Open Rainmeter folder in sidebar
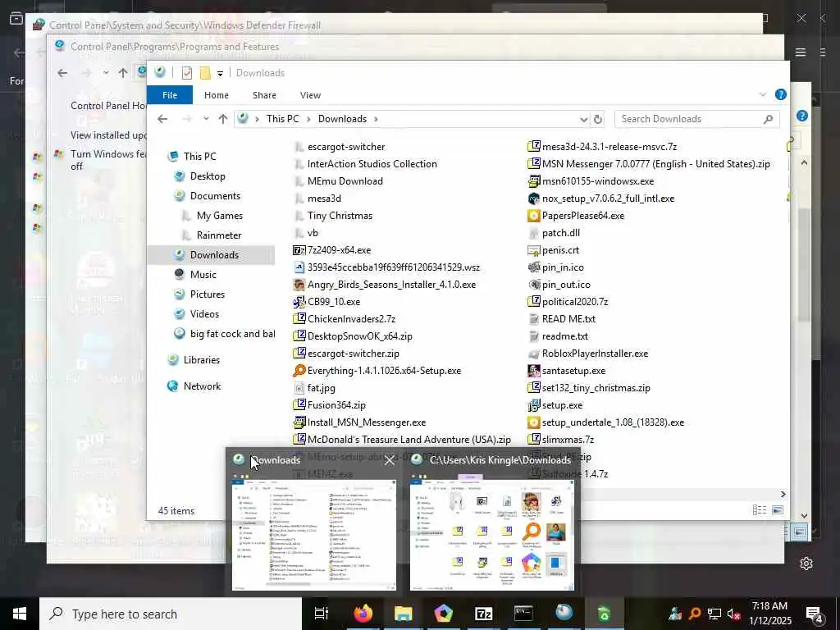Viewport: 840px width, 630px height. pyautogui.click(x=218, y=235)
